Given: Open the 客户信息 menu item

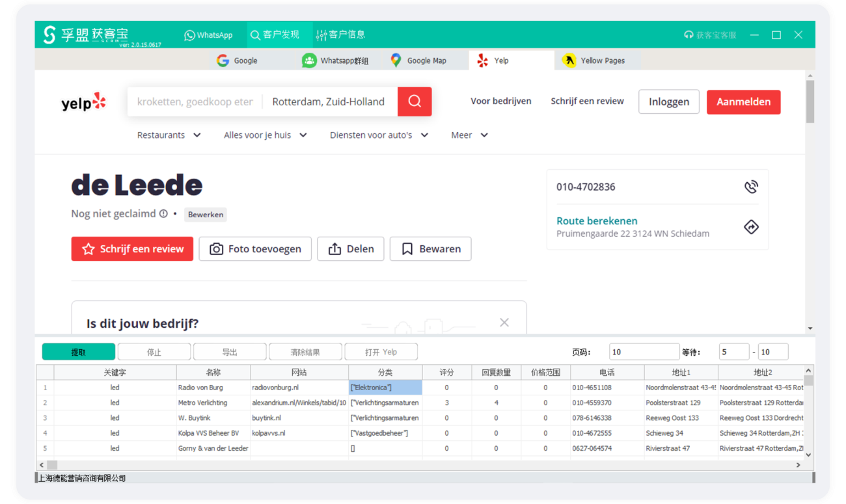Looking at the screenshot, I should click(340, 35).
